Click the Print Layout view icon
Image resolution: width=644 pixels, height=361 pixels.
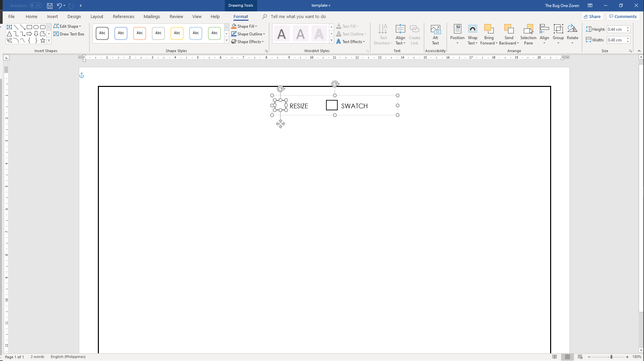click(568, 357)
